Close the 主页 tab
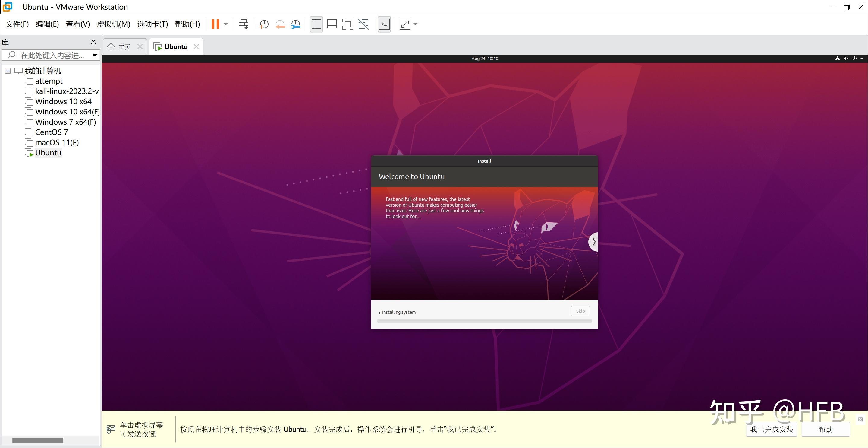Image resolution: width=868 pixels, height=448 pixels. 140,47
